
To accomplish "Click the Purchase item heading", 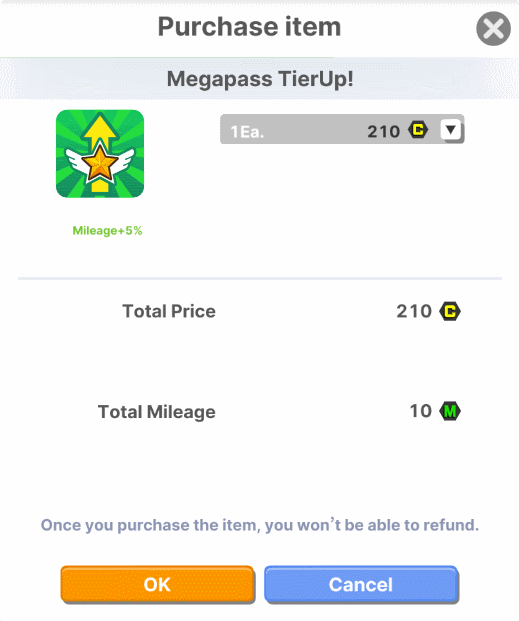I will click(x=250, y=27).
